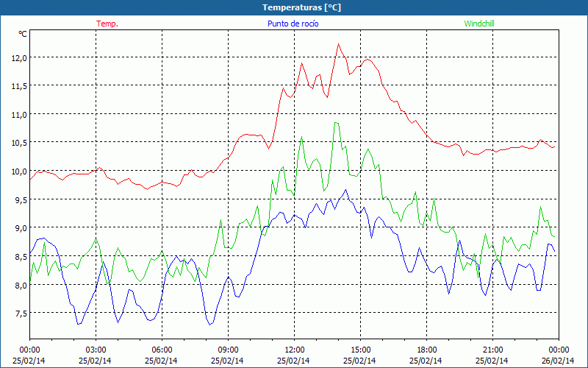The width and height of the screenshot is (588, 368).
Task: Click the green Windchill legend label
Action: (x=479, y=24)
